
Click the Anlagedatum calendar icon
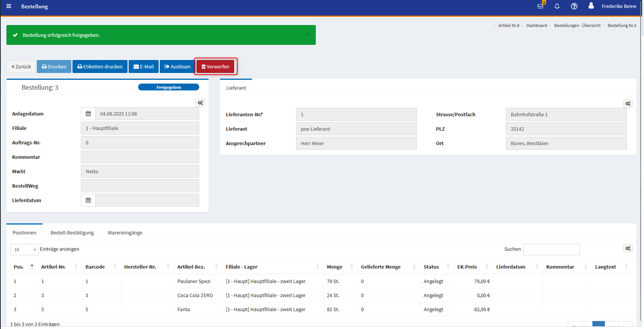pyautogui.click(x=88, y=114)
